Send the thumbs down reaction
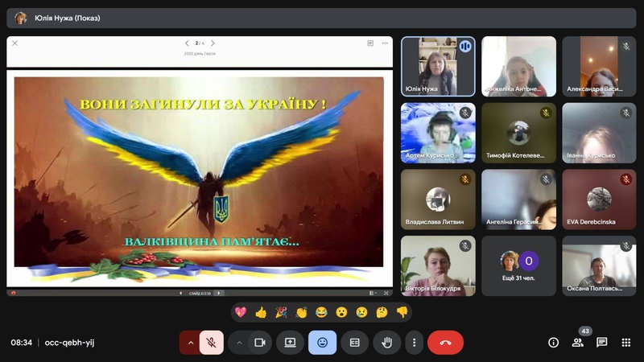The image size is (644, 362). (x=402, y=312)
